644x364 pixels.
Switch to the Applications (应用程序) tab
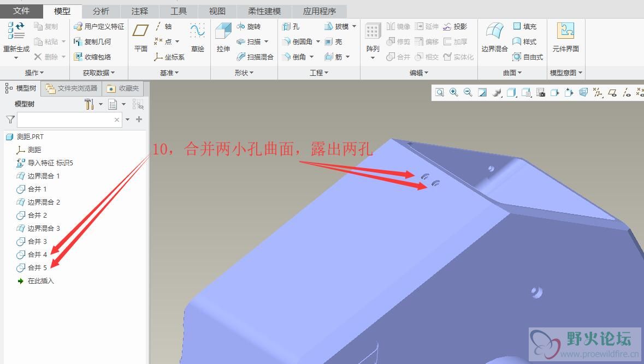tap(319, 11)
